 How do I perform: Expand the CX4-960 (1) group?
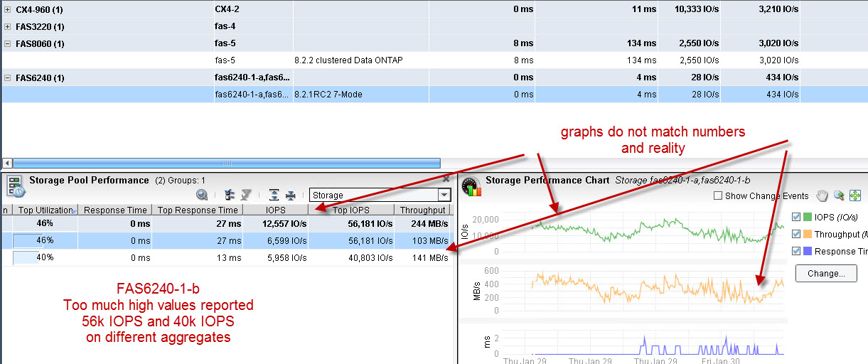(7, 9)
